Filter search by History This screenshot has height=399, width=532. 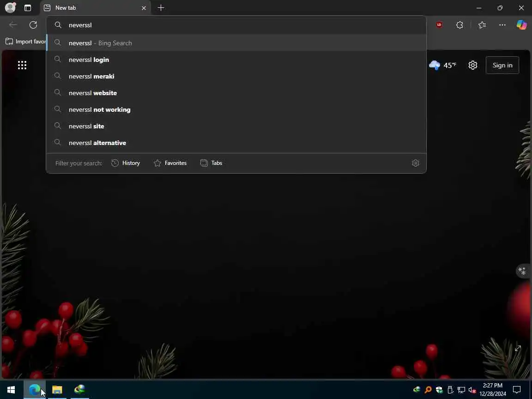tap(126, 163)
